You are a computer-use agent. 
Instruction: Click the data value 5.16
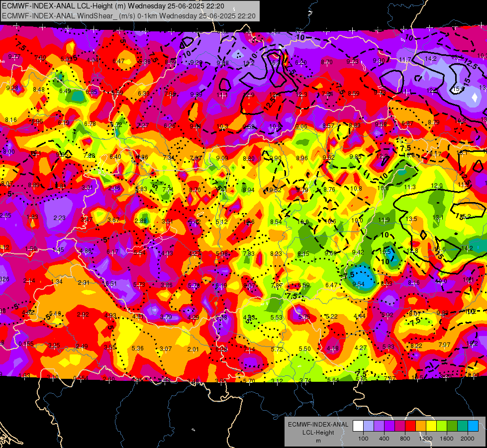[x=55, y=314]
